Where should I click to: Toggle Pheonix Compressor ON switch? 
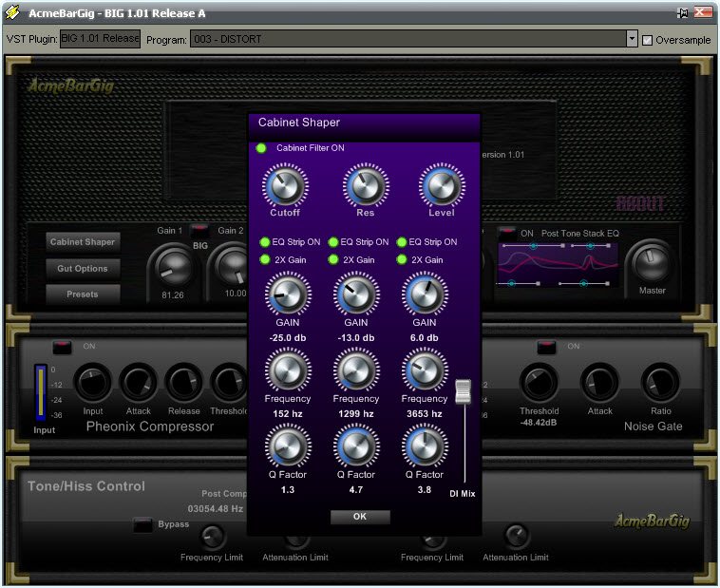coord(62,347)
